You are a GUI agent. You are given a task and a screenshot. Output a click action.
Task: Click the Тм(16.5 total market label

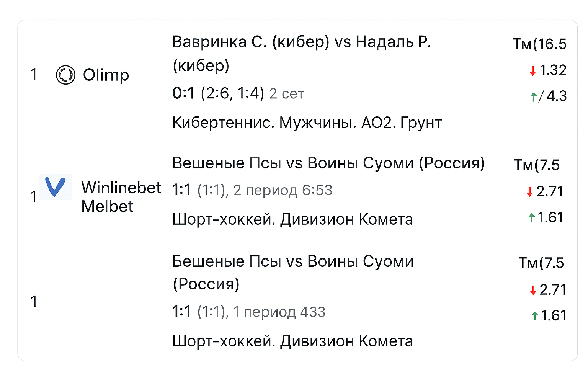pos(539,44)
